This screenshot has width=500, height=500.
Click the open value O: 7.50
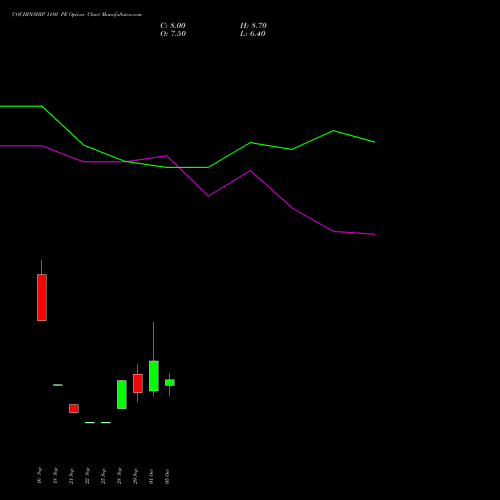[173, 34]
